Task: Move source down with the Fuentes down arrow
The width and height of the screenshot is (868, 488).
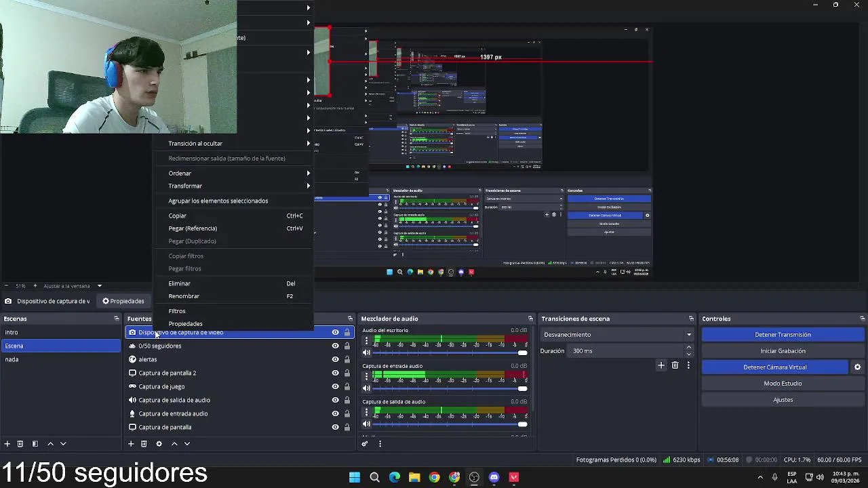Action: 187,444
